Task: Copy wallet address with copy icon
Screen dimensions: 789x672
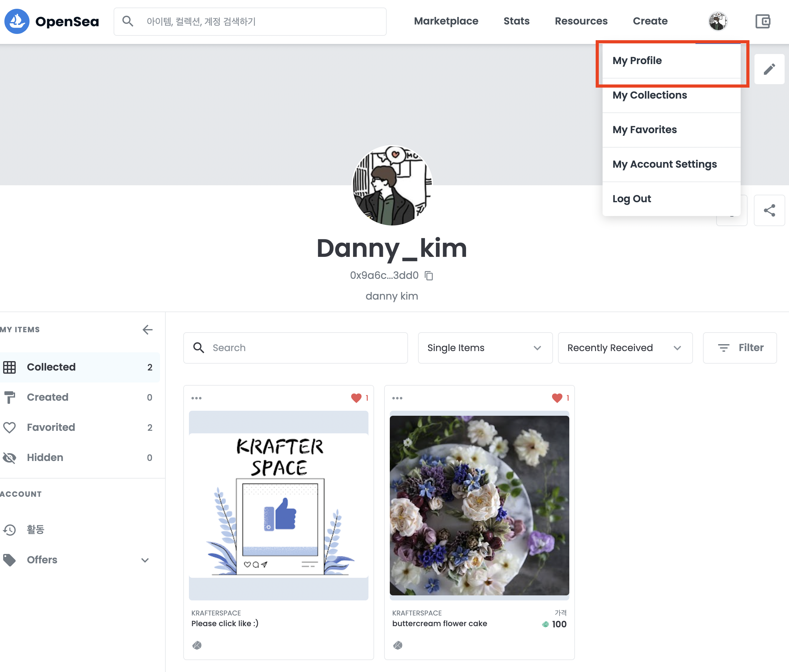Action: point(429,275)
